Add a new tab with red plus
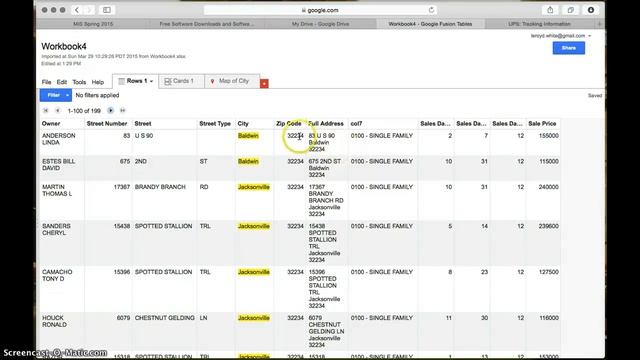This screenshot has height=360, width=640. click(x=264, y=83)
